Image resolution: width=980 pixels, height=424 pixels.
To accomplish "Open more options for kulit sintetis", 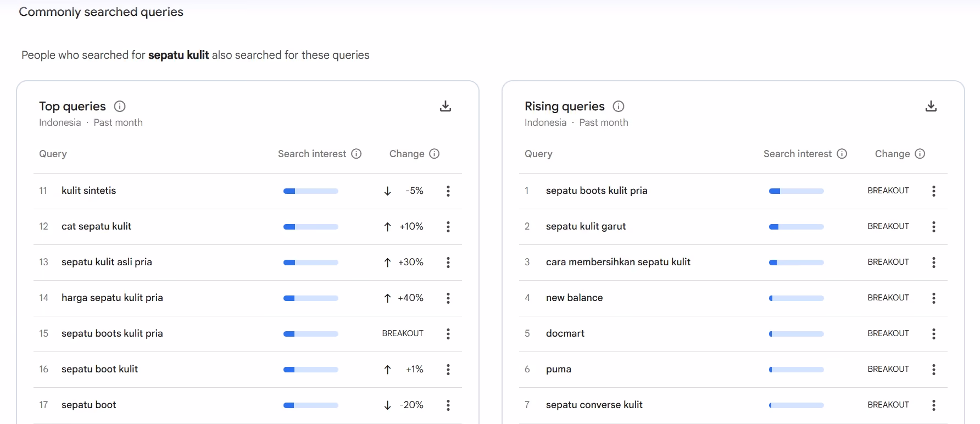I will pyautogui.click(x=448, y=191).
